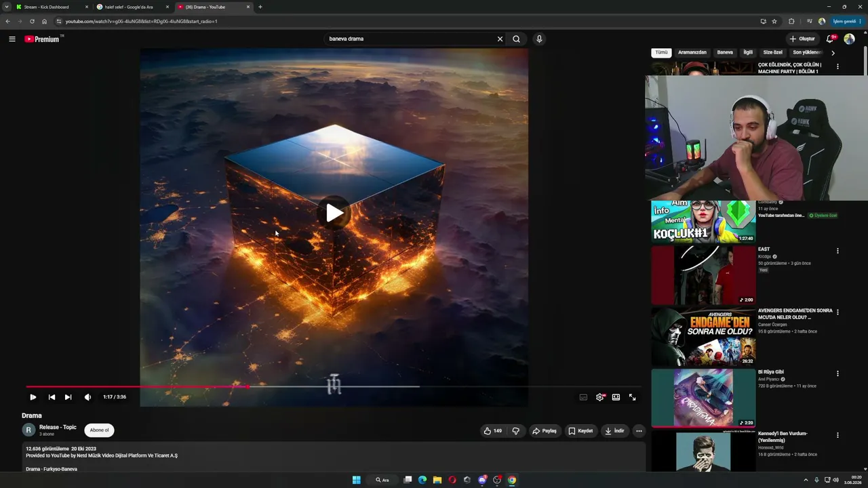Viewport: 868px width, 488px height.
Task: Open the Avengers Endgame video thumbnail
Action: click(x=703, y=336)
